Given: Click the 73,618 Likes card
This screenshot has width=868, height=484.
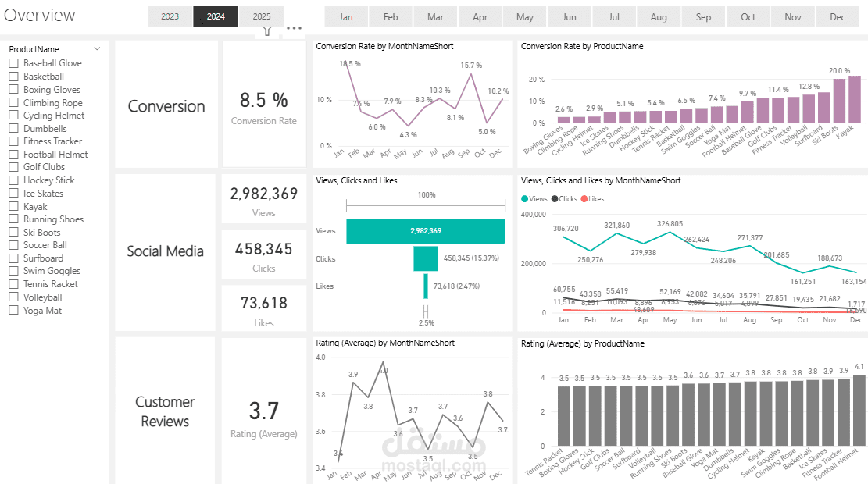Looking at the screenshot, I should 264,308.
